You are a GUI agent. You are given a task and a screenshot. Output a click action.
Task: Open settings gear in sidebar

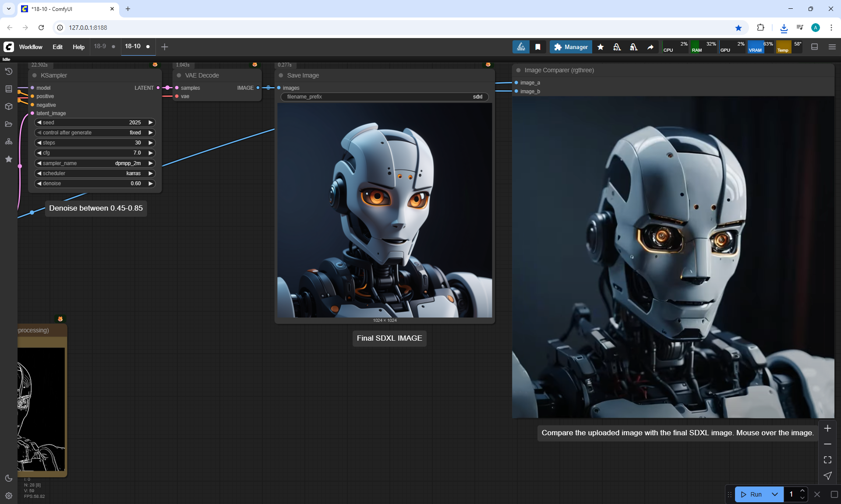tap(8, 496)
